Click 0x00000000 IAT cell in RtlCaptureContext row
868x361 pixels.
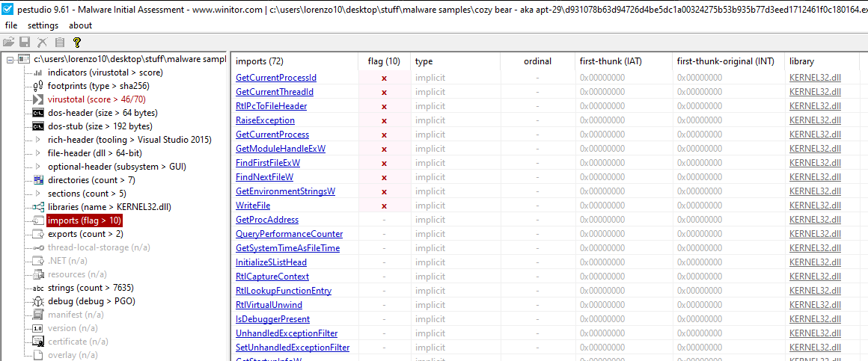(x=602, y=277)
